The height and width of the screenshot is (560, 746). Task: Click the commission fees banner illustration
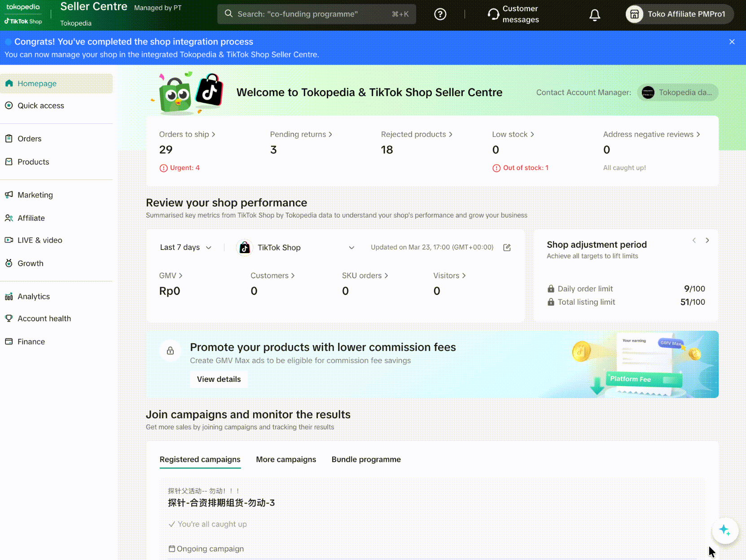644,364
